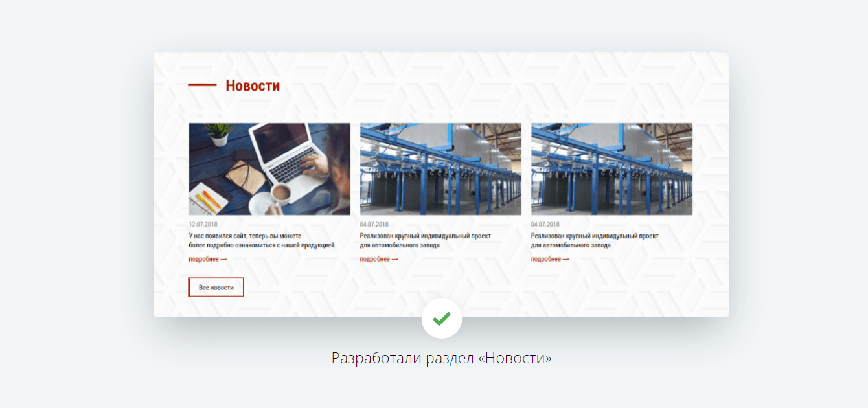The height and width of the screenshot is (408, 868).
Task: Click the Новости section heading
Action: (x=253, y=85)
